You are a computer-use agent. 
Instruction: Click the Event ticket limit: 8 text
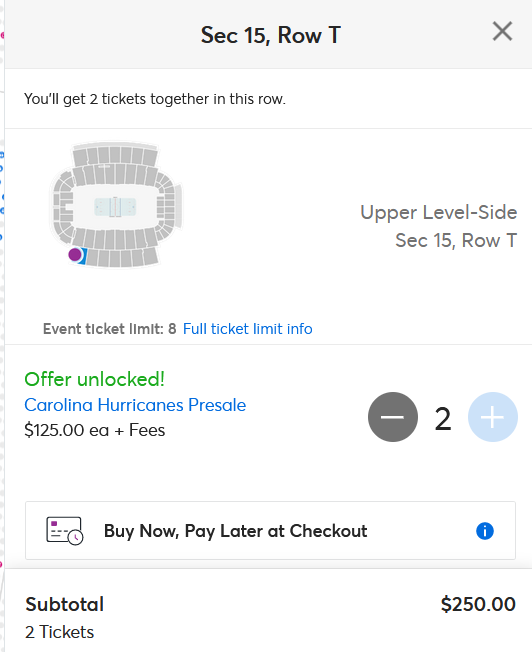(x=110, y=329)
